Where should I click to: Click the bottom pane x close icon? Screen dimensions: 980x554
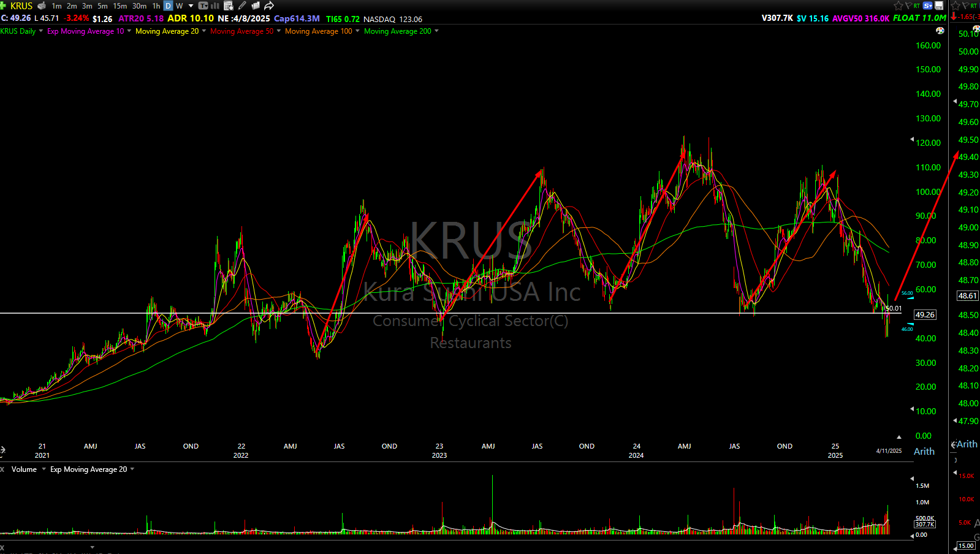pyautogui.click(x=2, y=547)
